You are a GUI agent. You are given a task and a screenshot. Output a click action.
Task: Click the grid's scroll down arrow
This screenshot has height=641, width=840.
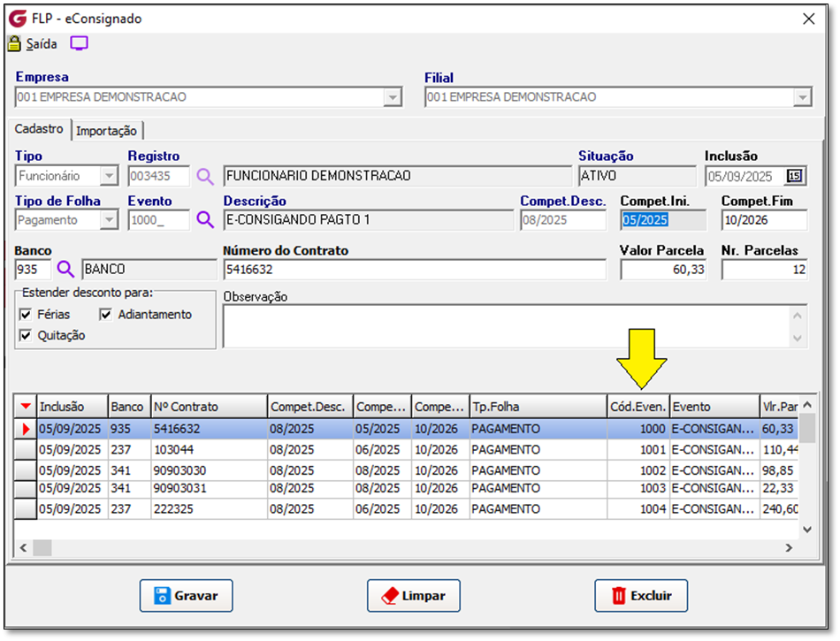tap(807, 530)
